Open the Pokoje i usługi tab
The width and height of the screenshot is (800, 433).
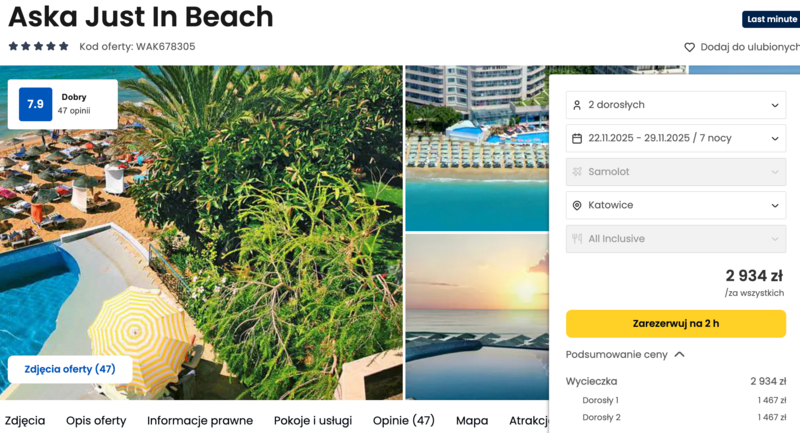click(313, 421)
